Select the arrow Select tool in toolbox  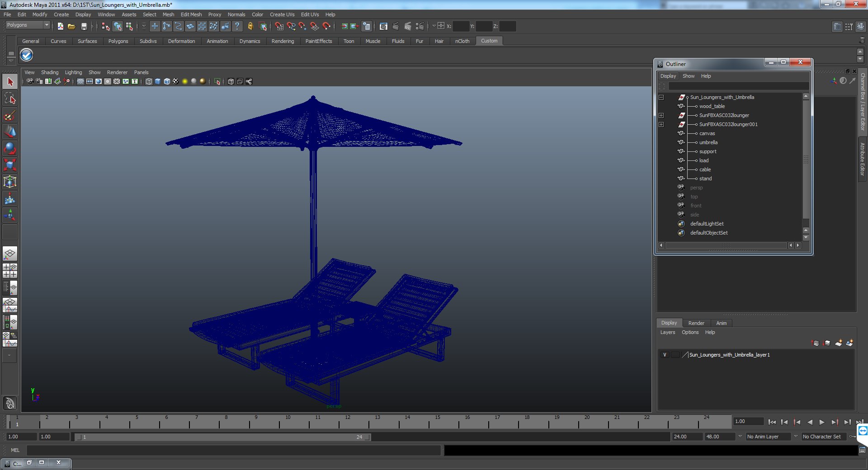[x=10, y=82]
